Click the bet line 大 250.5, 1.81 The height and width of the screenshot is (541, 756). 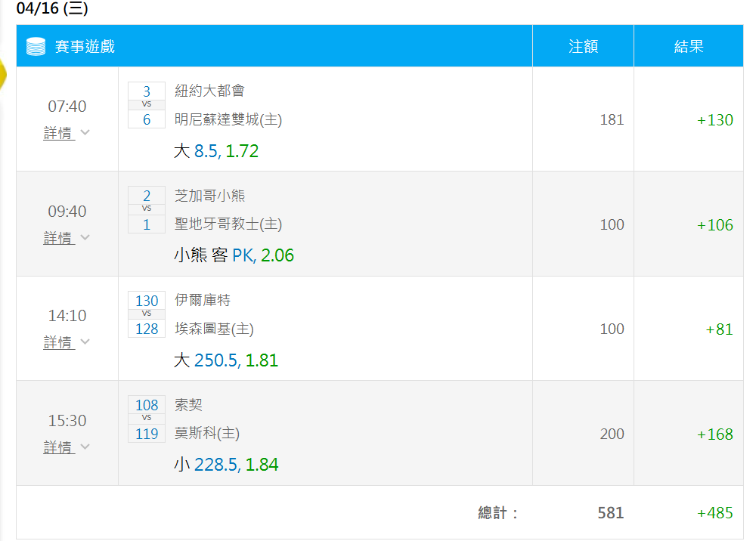(226, 360)
